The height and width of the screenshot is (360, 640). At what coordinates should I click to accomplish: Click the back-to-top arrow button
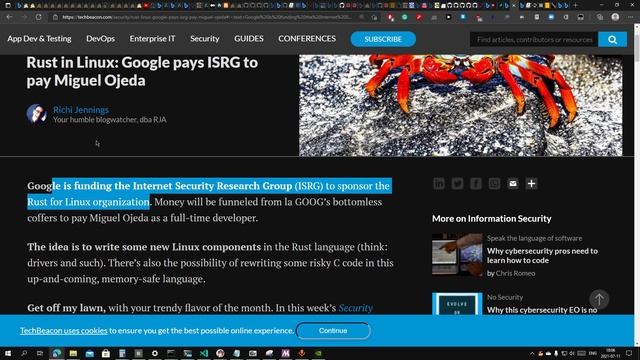click(599, 299)
